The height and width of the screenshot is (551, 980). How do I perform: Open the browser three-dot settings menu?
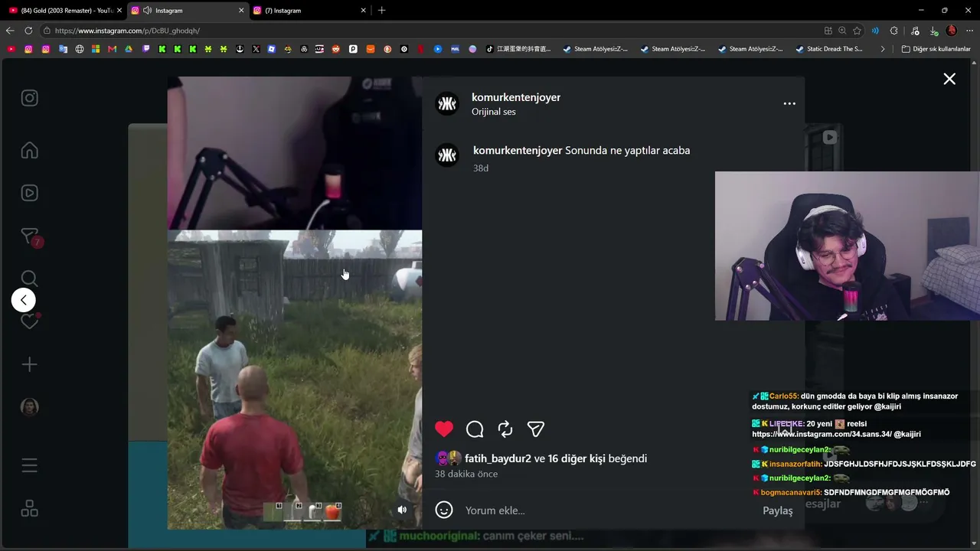click(x=970, y=31)
